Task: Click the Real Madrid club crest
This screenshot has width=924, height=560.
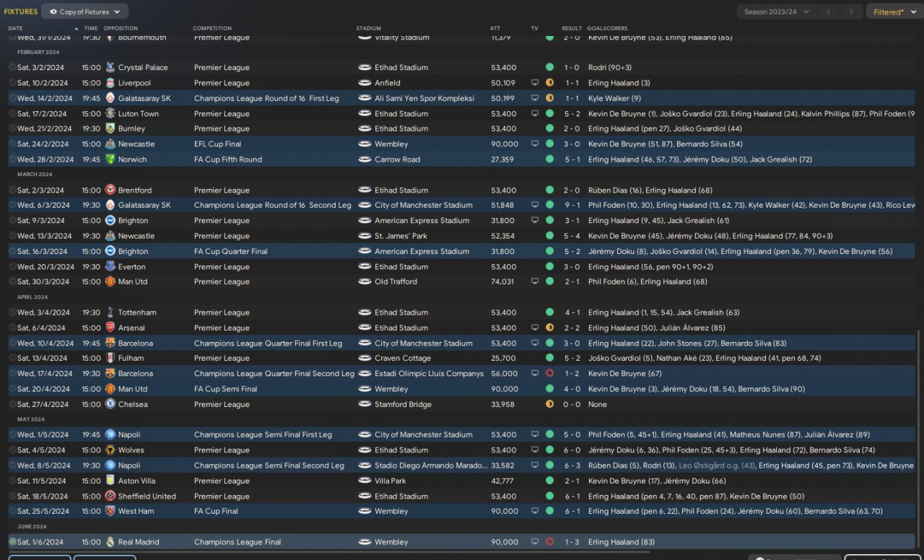Action: click(110, 542)
